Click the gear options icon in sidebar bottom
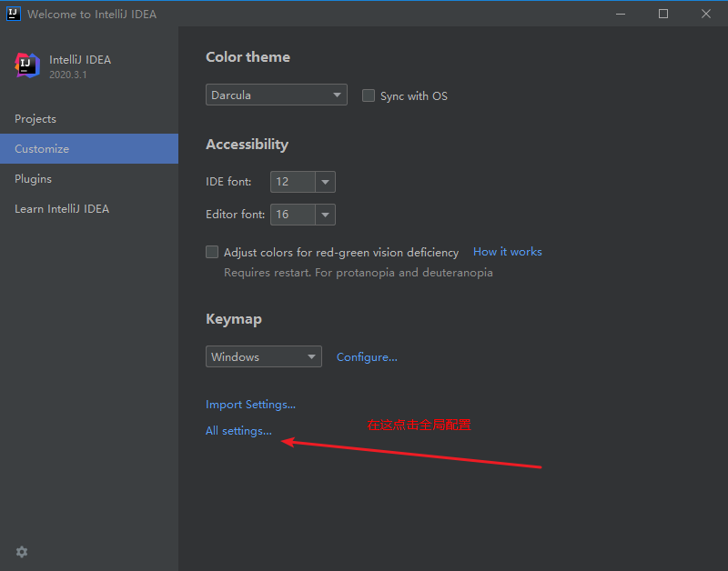 [22, 552]
